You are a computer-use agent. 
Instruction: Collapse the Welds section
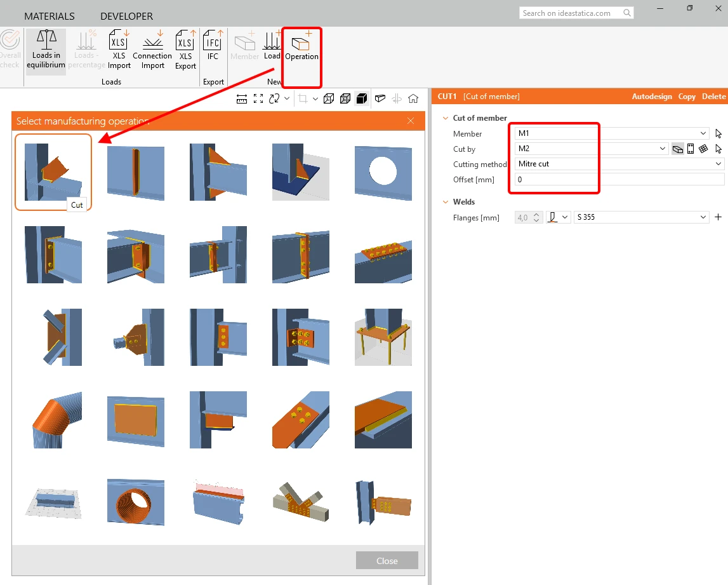(x=446, y=202)
